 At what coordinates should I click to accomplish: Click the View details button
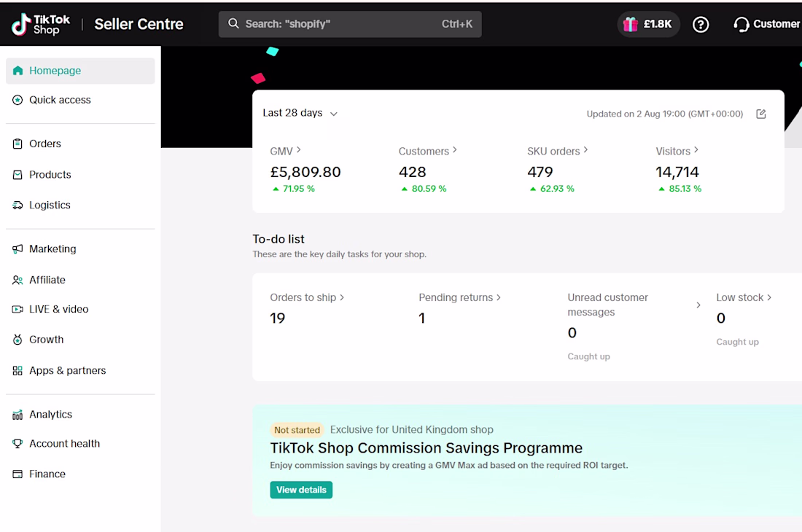click(x=301, y=490)
